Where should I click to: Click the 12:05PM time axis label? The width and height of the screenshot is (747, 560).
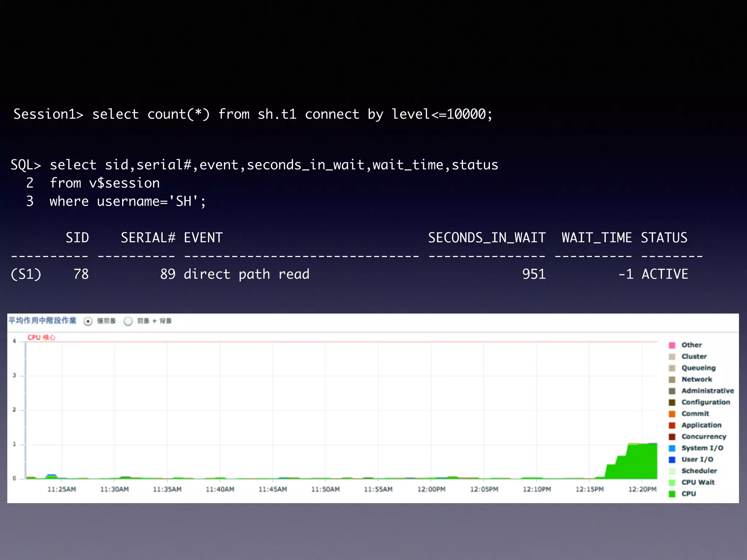pyautogui.click(x=484, y=489)
